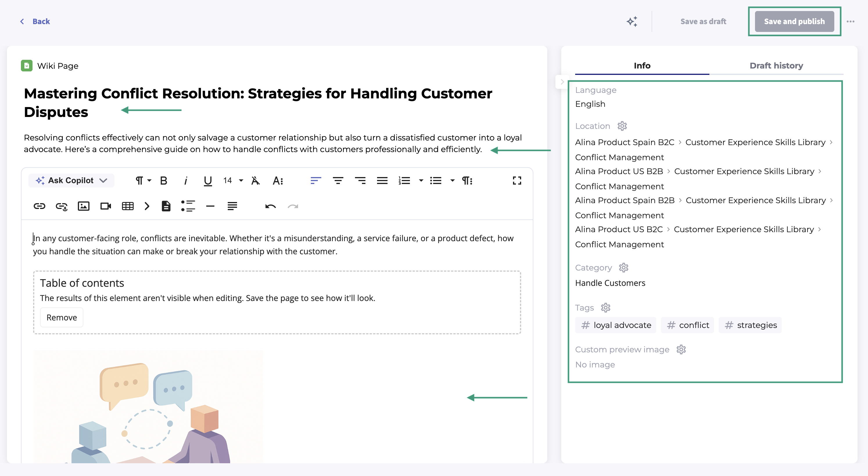The image size is (868, 476).
Task: Click the undo arrow icon
Action: [x=270, y=206]
